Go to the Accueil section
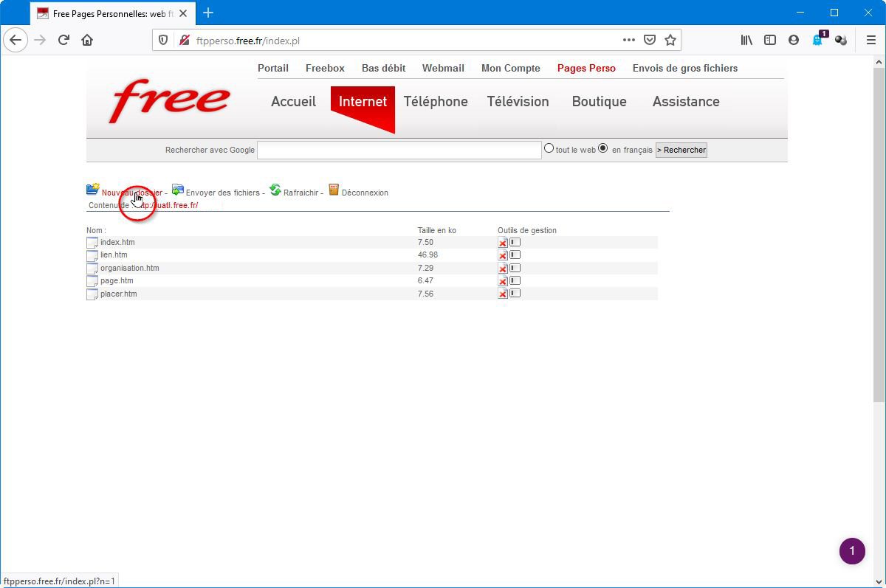 (293, 102)
